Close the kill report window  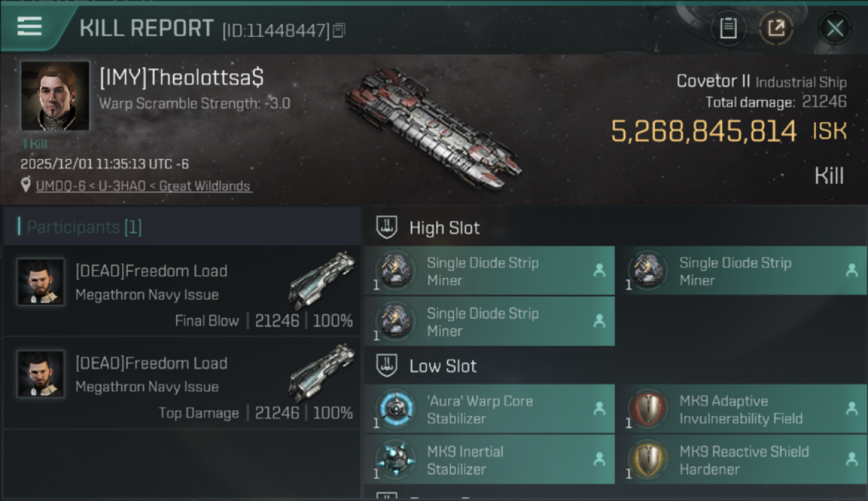tap(835, 28)
